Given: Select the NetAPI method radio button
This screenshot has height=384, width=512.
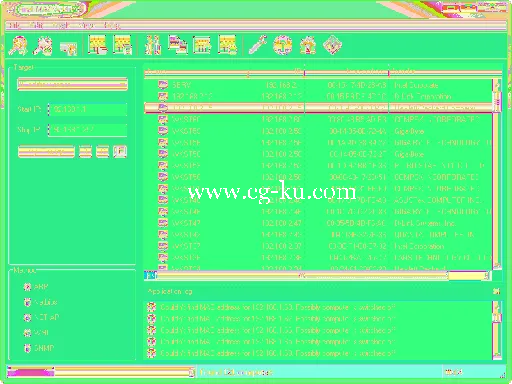Looking at the screenshot, I should click(27, 317).
